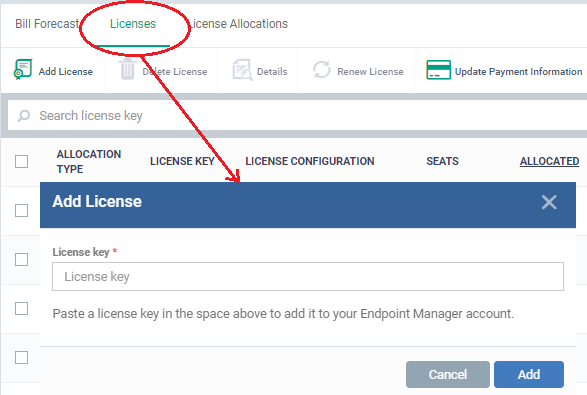Sort by the ALLOCATED column header

[x=549, y=161]
